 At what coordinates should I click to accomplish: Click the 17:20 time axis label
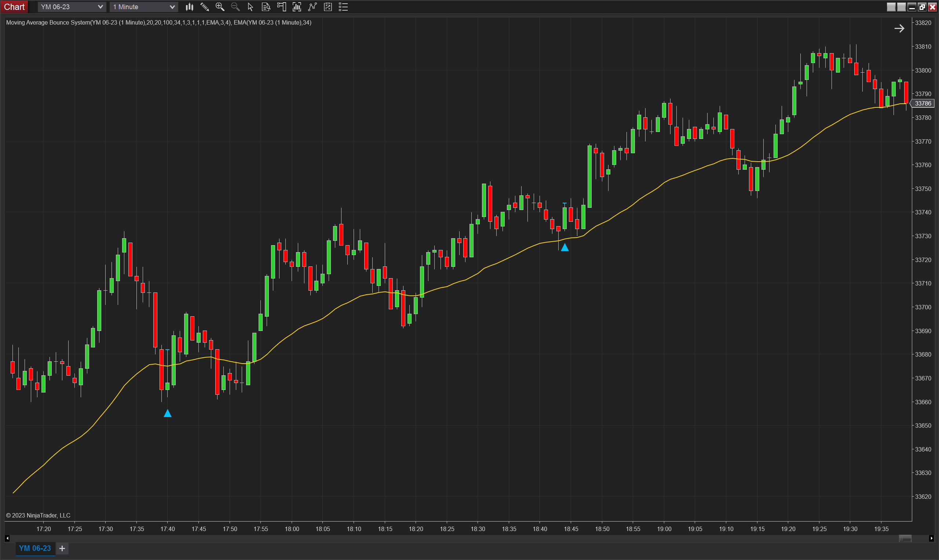(43, 529)
